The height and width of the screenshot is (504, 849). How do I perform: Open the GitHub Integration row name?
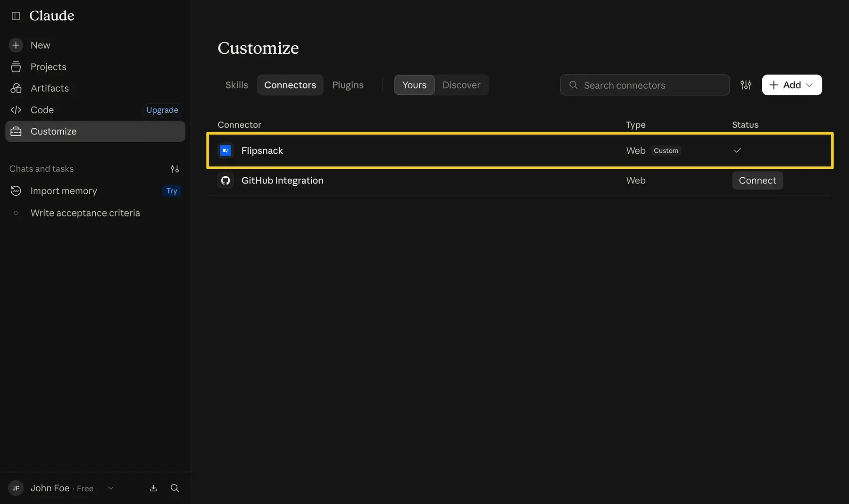point(282,180)
